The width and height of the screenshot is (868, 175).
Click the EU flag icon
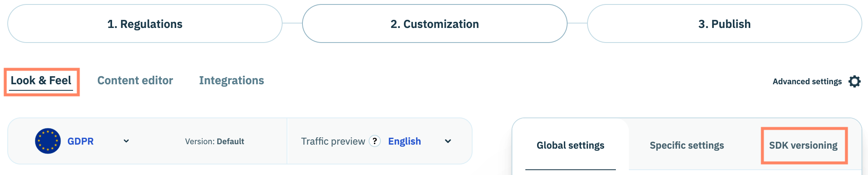(48, 141)
